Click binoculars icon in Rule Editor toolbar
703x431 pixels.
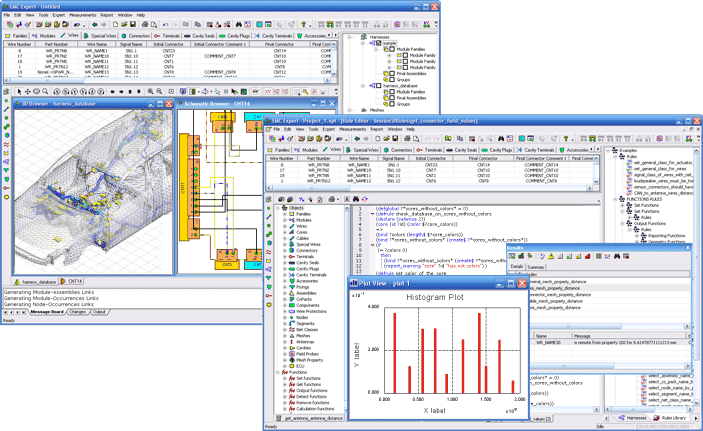point(356,199)
